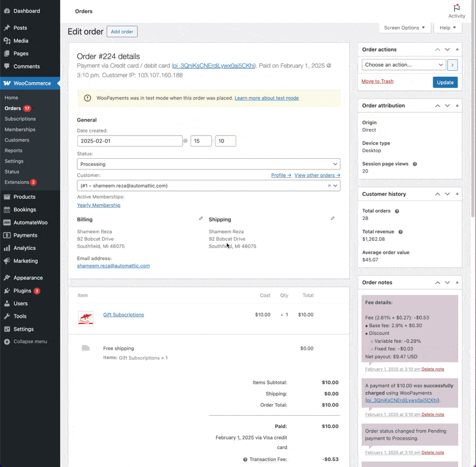Open the Reports submenu item
Image resolution: width=476 pixels, height=467 pixels.
13,151
